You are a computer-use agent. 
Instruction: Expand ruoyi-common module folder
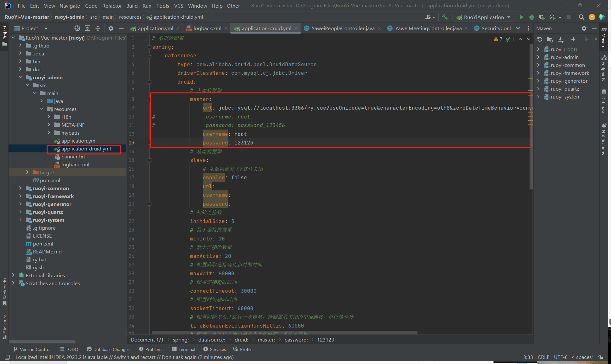[20, 188]
